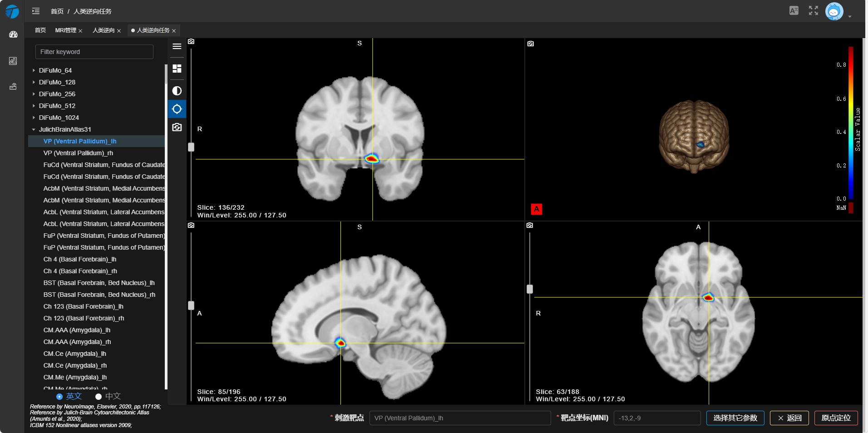Toggle the viewer hamburger menu icon
Viewport: 868px width, 433px height.
[177, 46]
